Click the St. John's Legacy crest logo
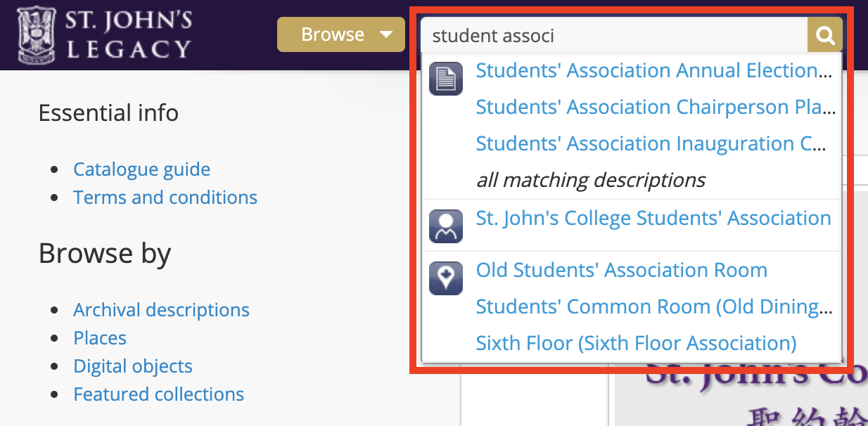868x426 pixels. coord(37,34)
